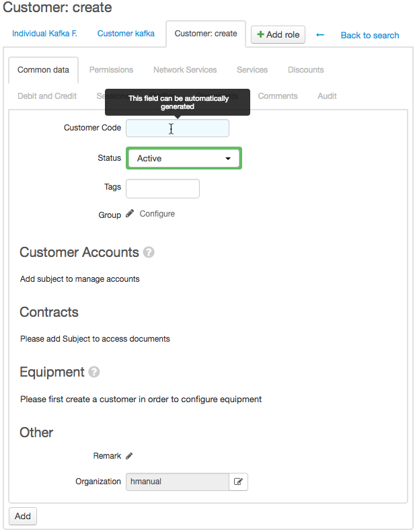Click the Configure group link

(157, 214)
